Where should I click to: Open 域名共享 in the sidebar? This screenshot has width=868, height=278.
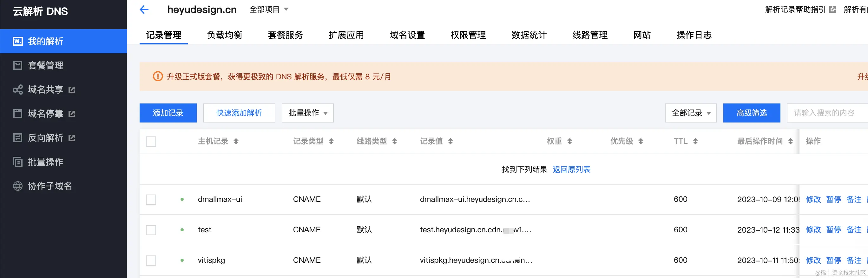coord(63,89)
